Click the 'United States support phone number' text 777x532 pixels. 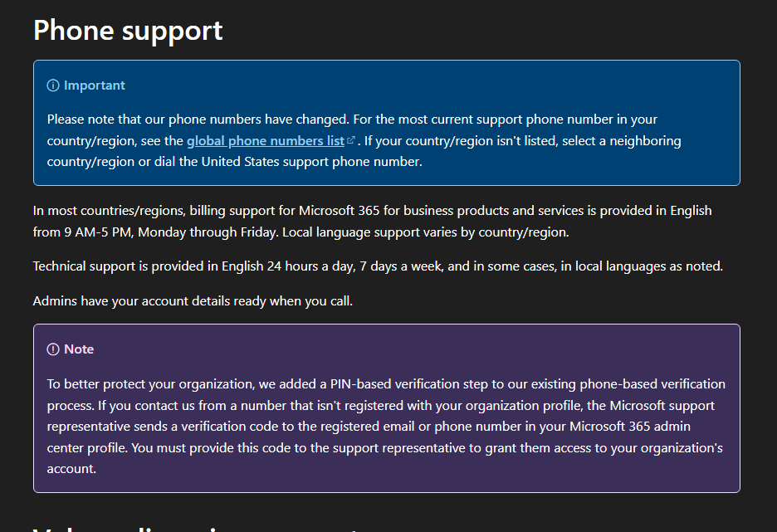pos(311,162)
